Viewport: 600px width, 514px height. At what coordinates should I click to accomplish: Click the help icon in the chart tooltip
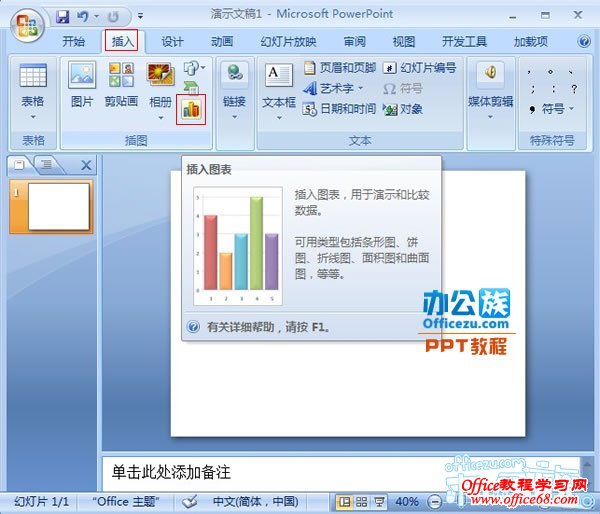[x=193, y=327]
